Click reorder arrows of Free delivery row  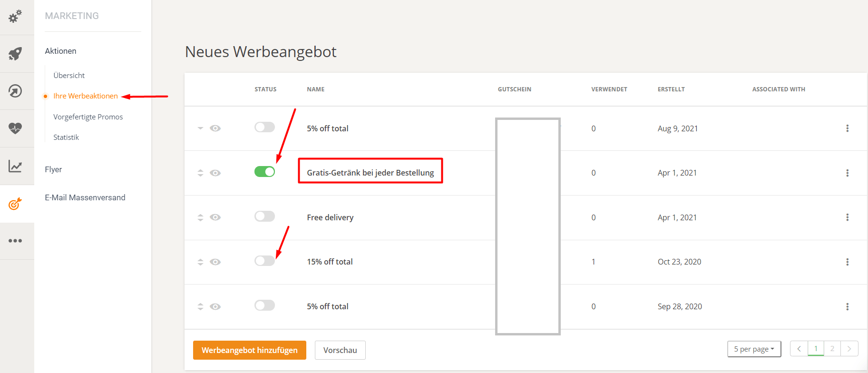[x=200, y=217]
